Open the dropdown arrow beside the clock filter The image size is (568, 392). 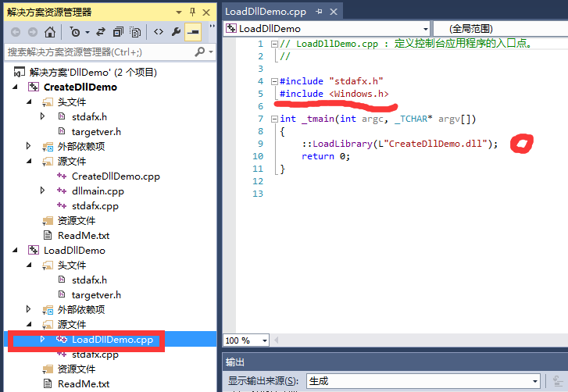88,33
